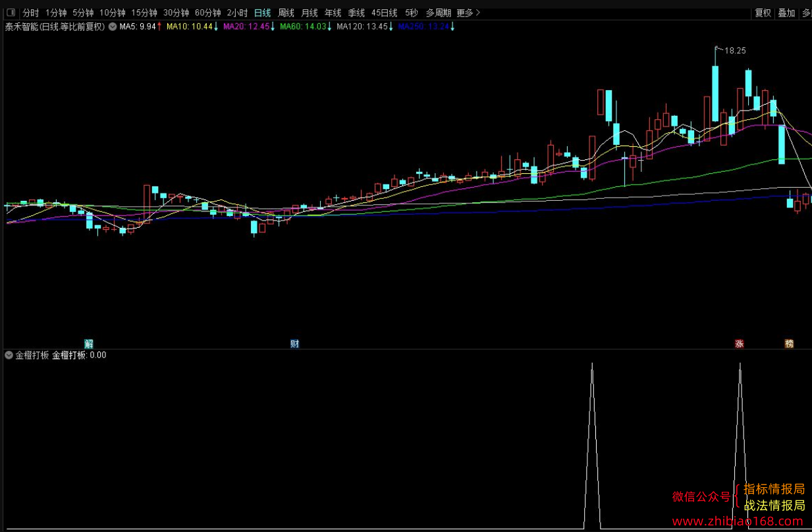Switch to 分时 intraday tab
Image resolution: width=812 pixels, height=532 pixels.
[x=31, y=13]
